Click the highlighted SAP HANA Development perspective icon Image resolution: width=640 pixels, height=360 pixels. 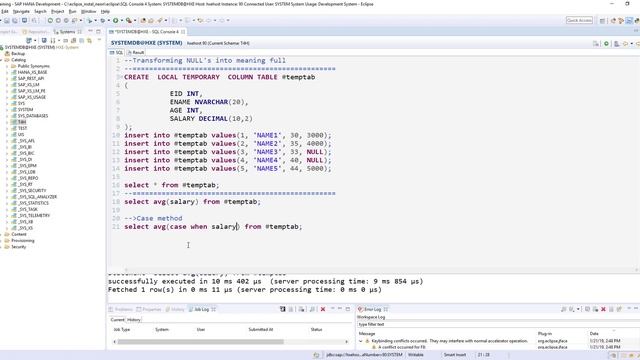(629, 20)
